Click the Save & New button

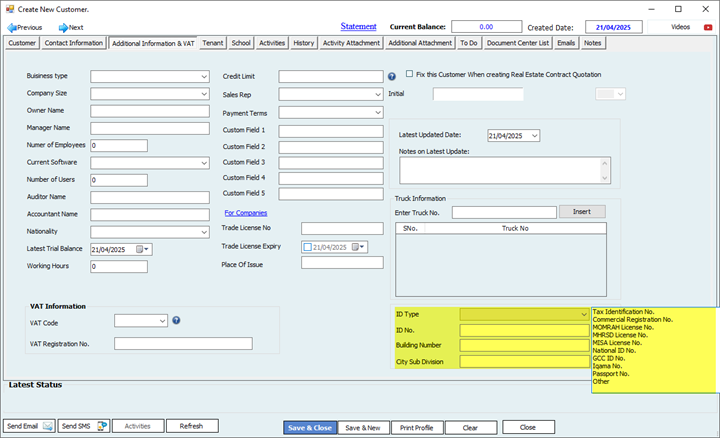[x=363, y=427]
